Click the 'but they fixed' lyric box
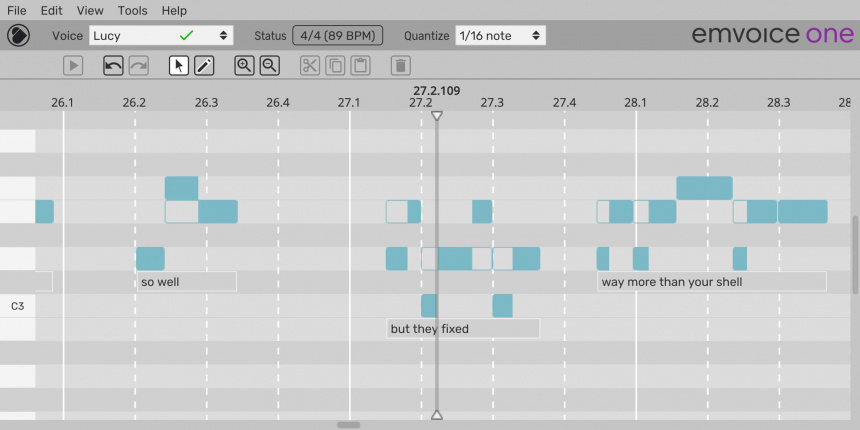Viewport: 860px width, 430px height. click(x=463, y=329)
